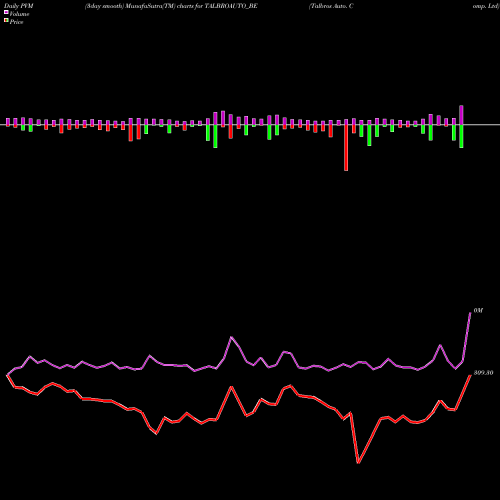The height and width of the screenshot is (500, 500).
Task: Click the lowest dip of the red price line
Action: pos(358,462)
